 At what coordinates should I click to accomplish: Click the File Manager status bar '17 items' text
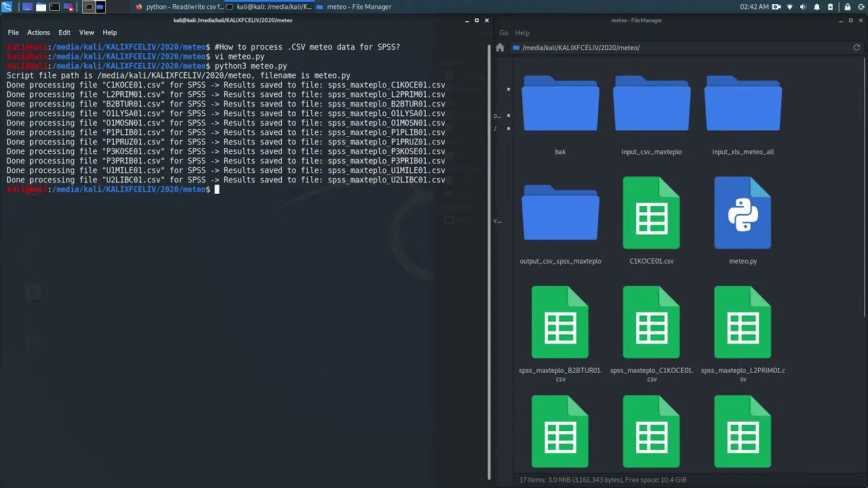[x=603, y=480]
